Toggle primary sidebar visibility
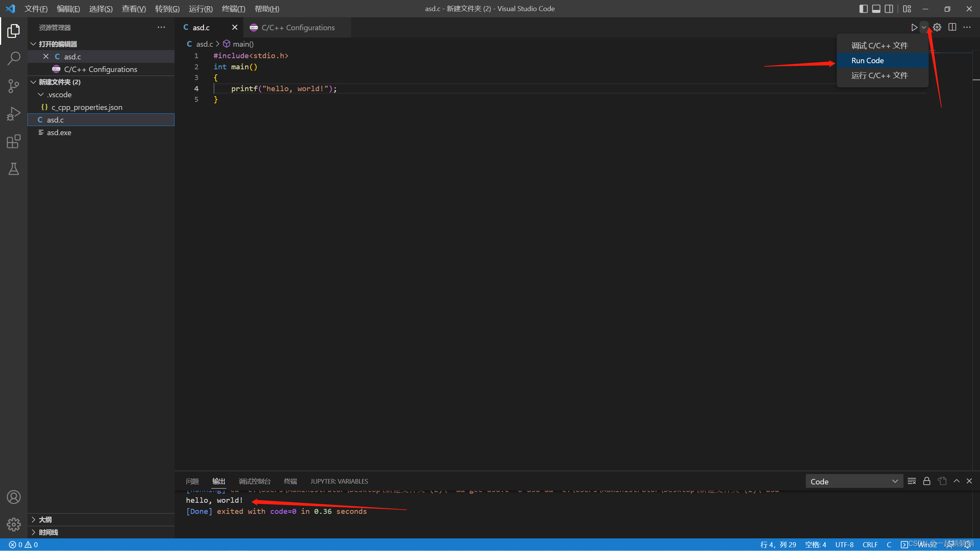This screenshot has height=551, width=980. (x=864, y=8)
